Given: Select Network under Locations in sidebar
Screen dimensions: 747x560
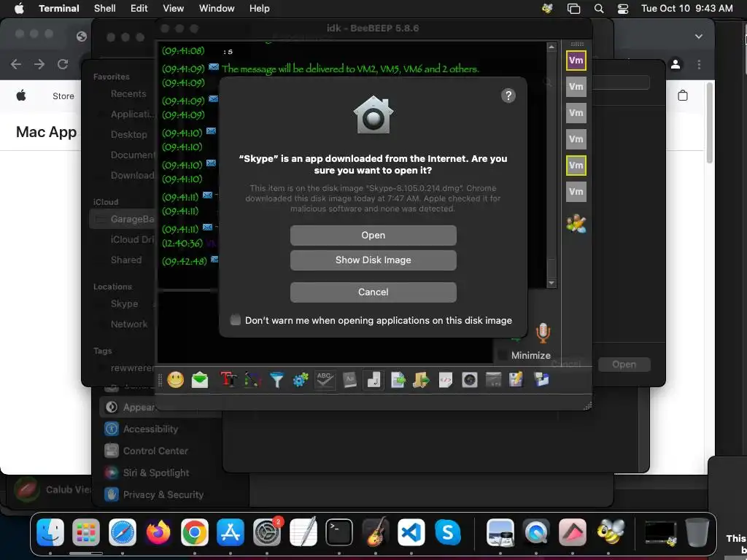Looking at the screenshot, I should (x=128, y=324).
